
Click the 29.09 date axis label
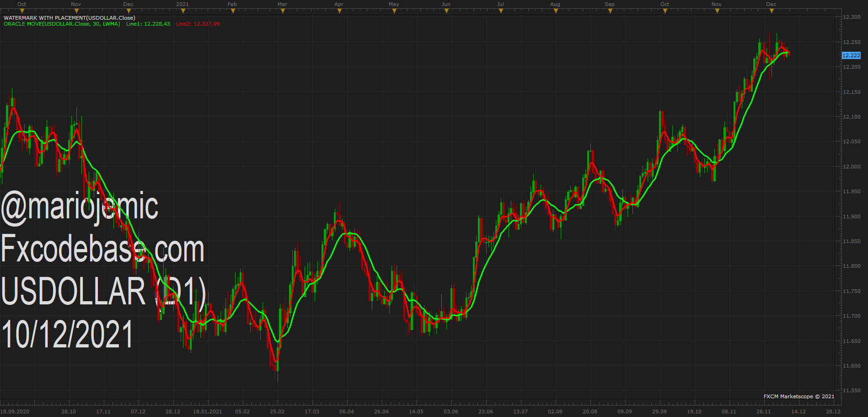[659, 412]
